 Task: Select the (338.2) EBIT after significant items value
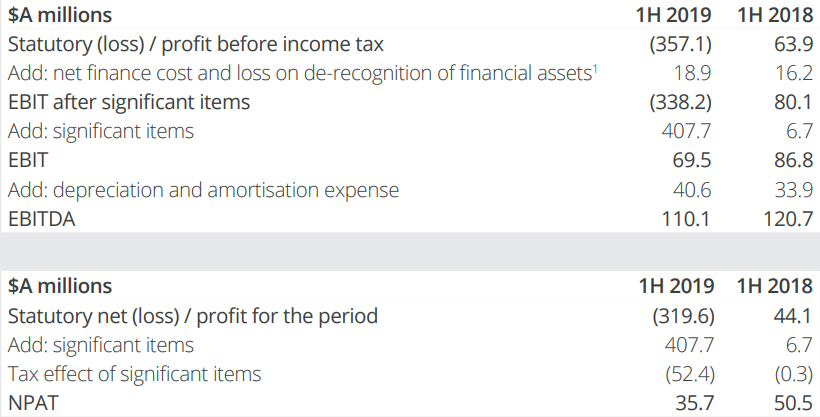tap(680, 102)
